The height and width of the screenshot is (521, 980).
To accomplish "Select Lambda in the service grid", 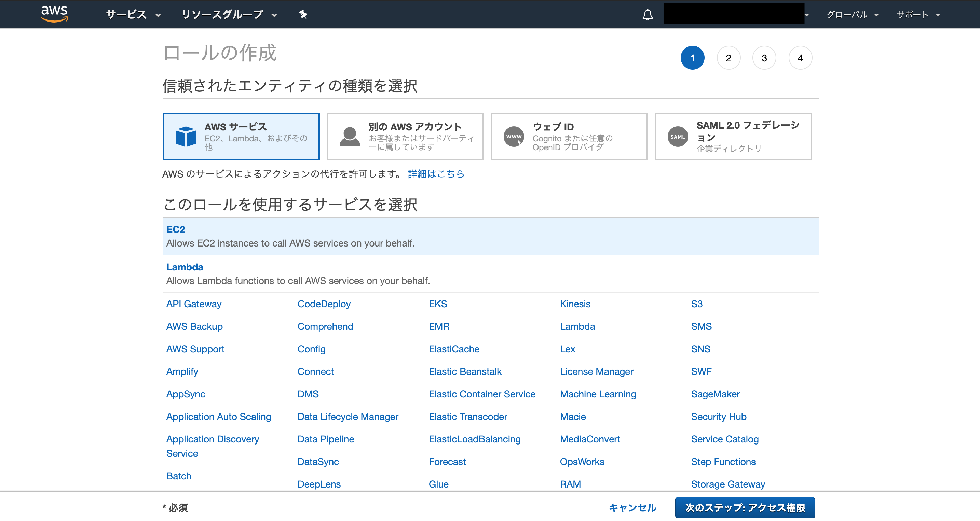I will coord(577,326).
